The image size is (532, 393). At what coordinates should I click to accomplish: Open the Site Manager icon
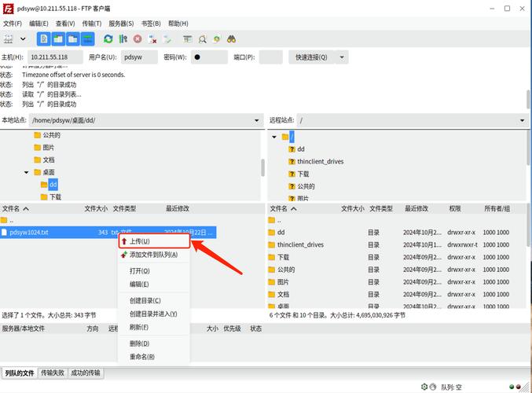tap(9, 39)
